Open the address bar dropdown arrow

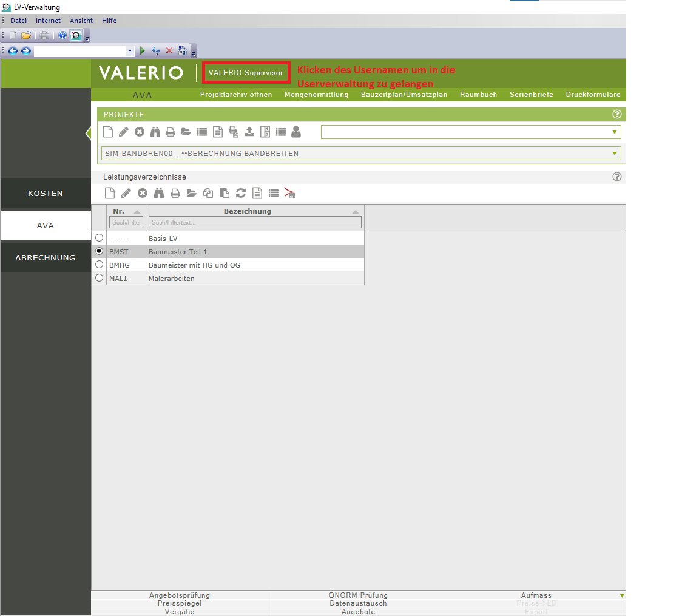(129, 51)
